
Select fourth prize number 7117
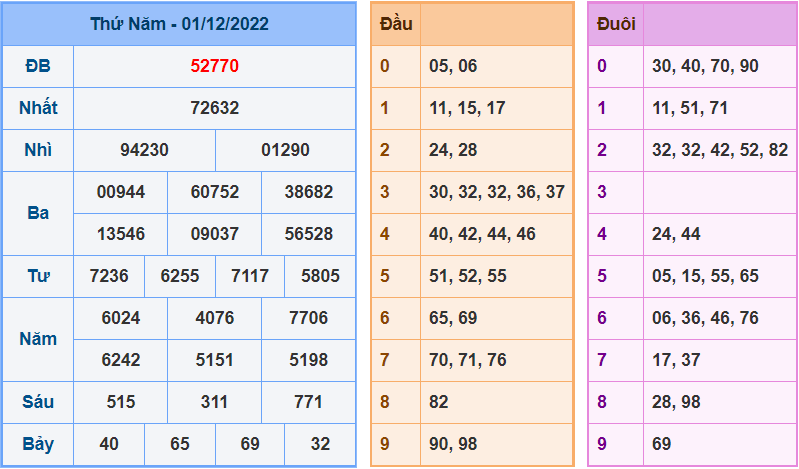coord(250,276)
